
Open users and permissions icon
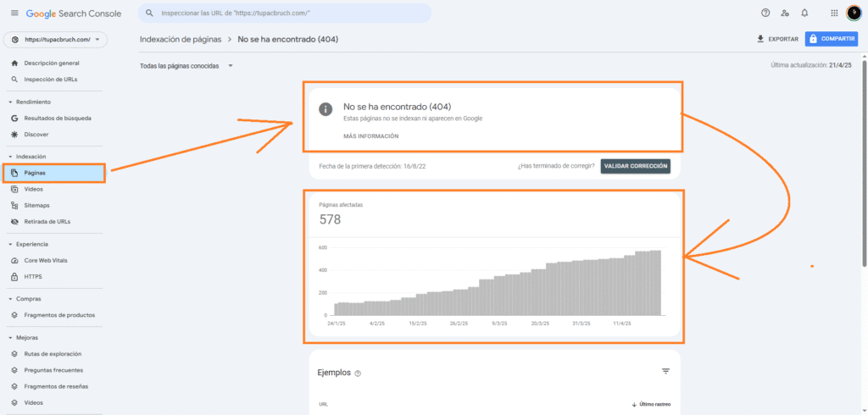pos(785,13)
